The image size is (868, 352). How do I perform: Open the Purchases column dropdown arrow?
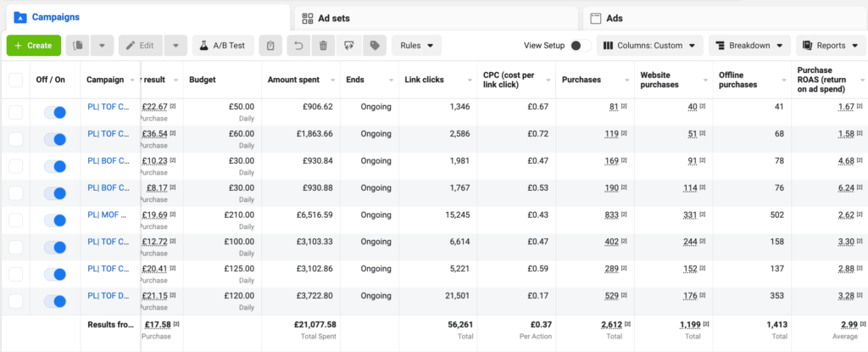(626, 81)
